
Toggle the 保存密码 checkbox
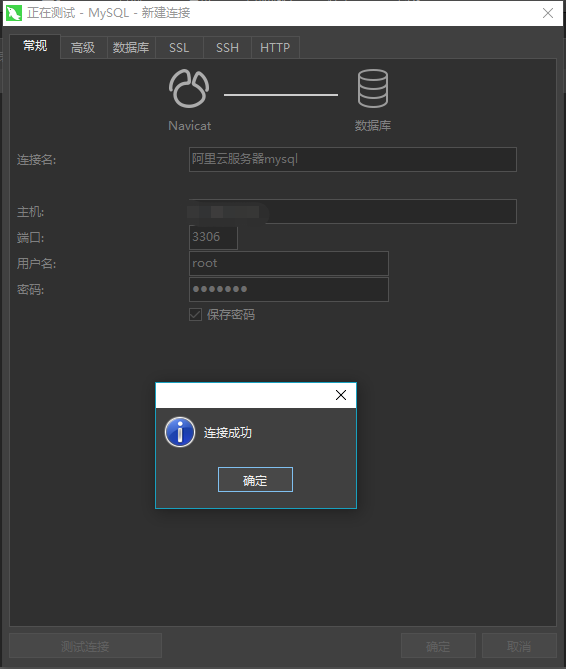coord(195,314)
